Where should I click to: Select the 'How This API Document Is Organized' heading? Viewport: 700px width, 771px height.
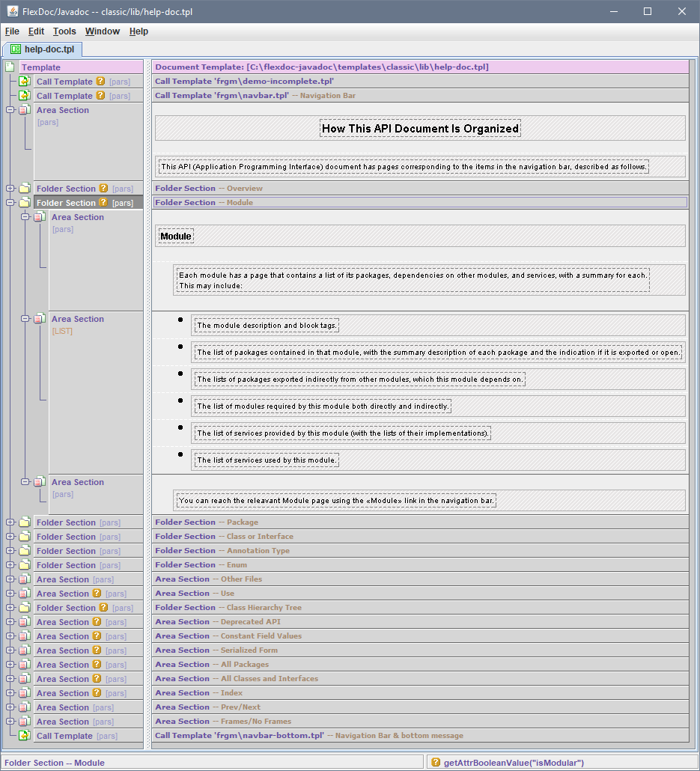[420, 129]
